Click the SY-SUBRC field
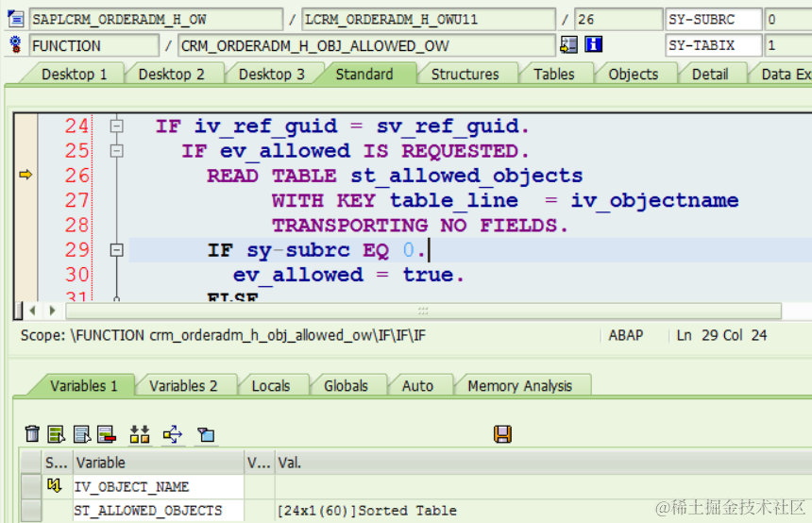812x523 pixels. pos(713,19)
